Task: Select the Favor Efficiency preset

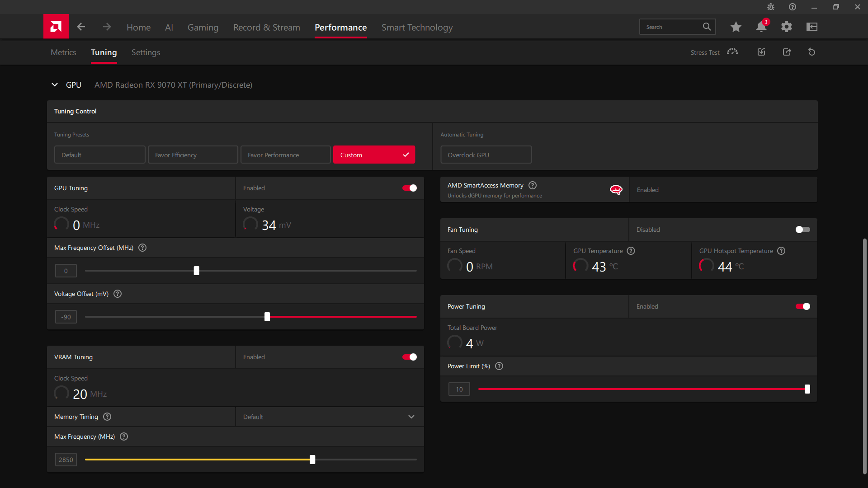Action: pos(193,155)
